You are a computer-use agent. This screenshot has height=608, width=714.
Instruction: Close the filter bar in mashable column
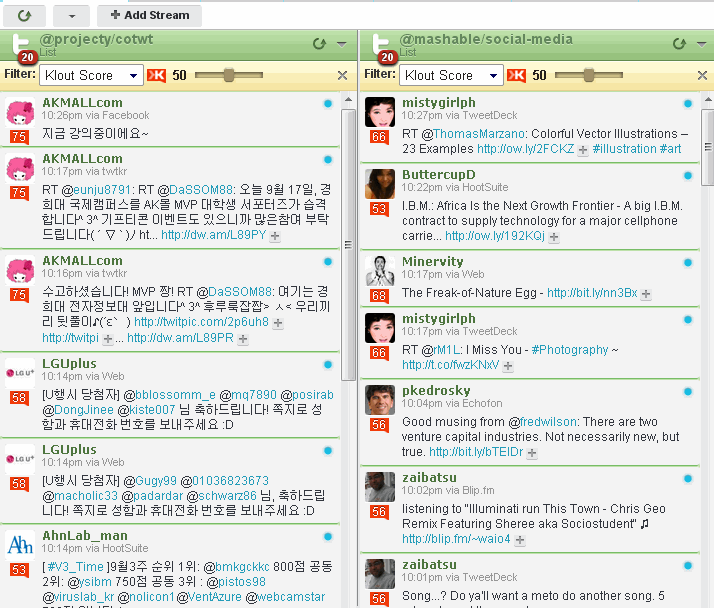(702, 76)
